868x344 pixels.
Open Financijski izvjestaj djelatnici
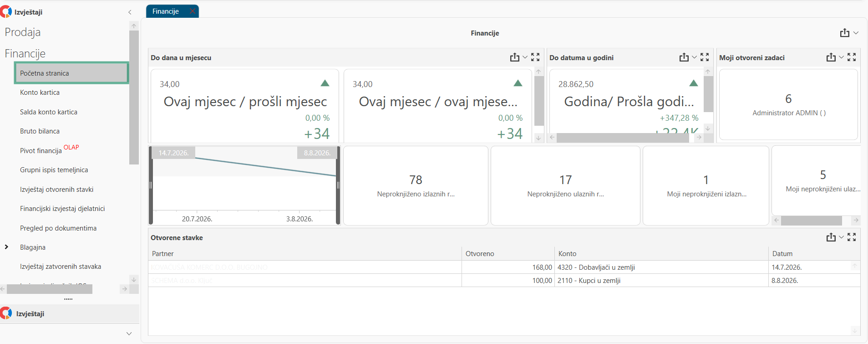coord(62,209)
